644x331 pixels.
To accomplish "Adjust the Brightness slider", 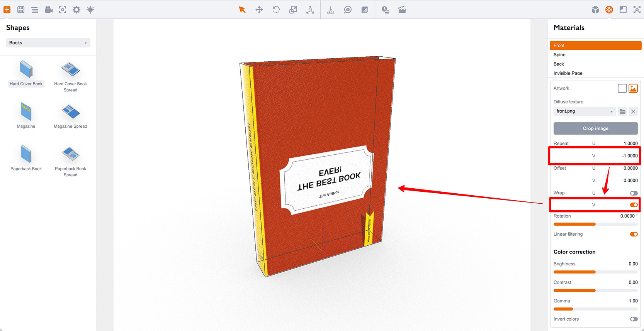I will [595, 272].
